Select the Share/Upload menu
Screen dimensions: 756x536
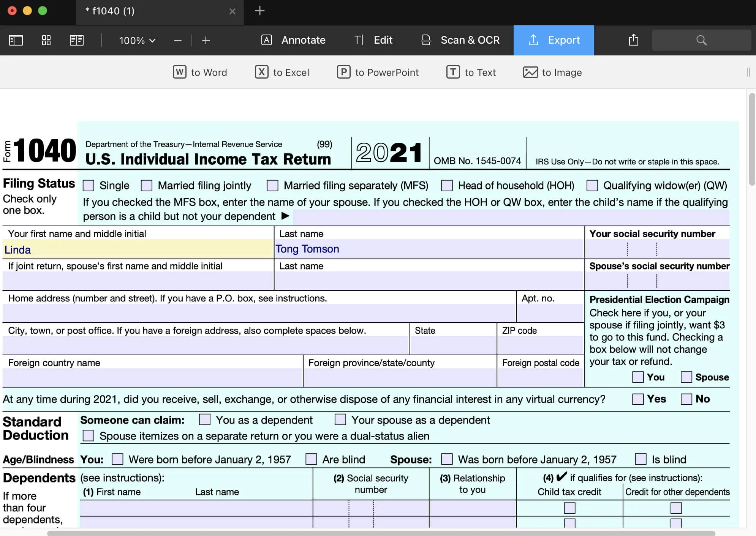pyautogui.click(x=633, y=40)
